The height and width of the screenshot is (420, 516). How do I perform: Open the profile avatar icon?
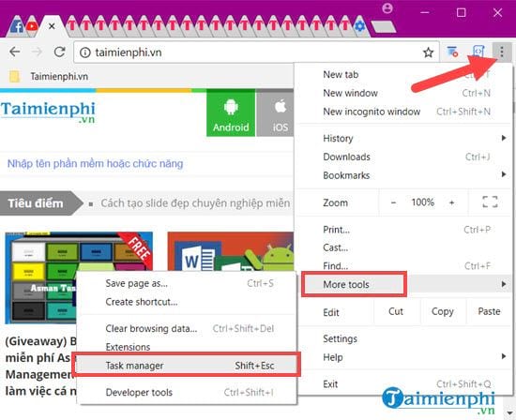pos(387,8)
